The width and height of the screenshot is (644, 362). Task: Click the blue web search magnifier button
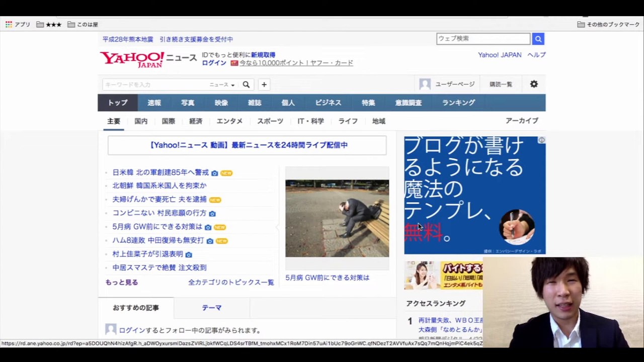pyautogui.click(x=538, y=39)
